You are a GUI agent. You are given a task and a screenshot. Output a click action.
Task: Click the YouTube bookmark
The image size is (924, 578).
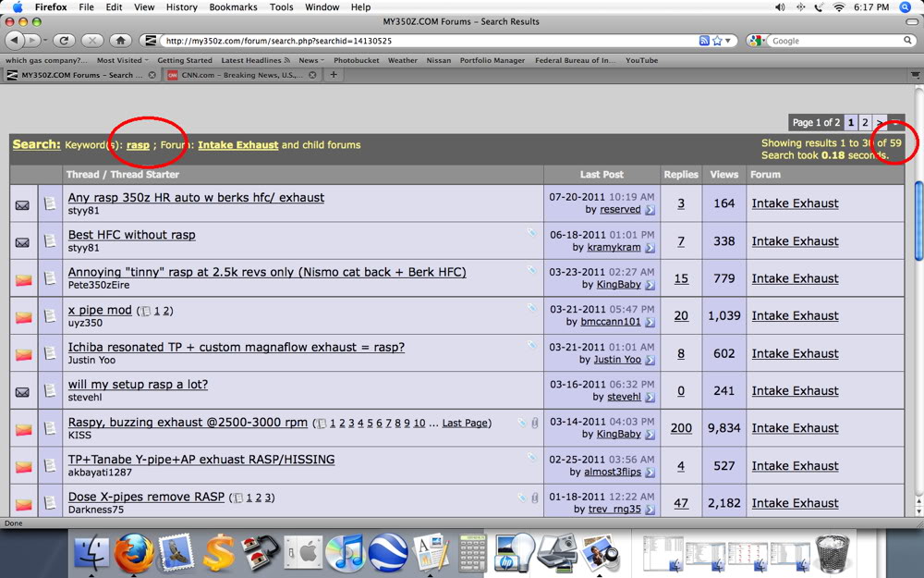click(x=642, y=60)
